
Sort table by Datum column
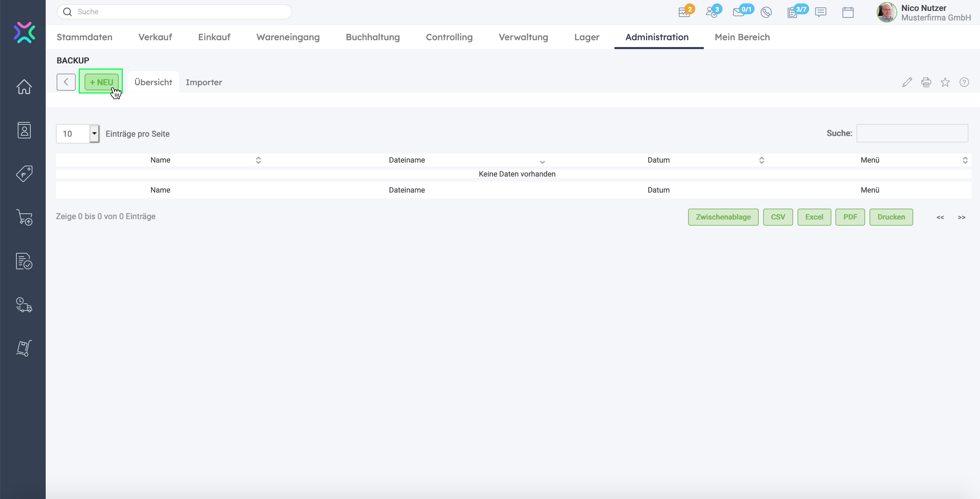click(x=658, y=160)
